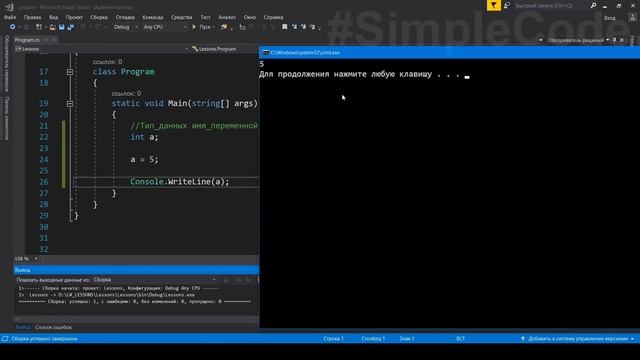Click line number 30 in the gutter
The width and height of the screenshot is (640, 360).
click(x=44, y=227)
